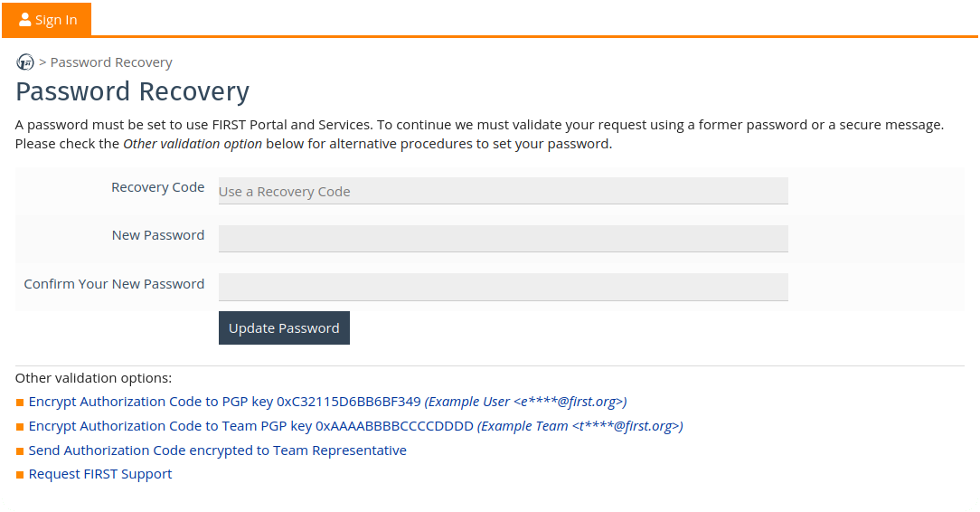The height and width of the screenshot is (512, 980).
Task: Click the New Password label
Action: pos(158,235)
